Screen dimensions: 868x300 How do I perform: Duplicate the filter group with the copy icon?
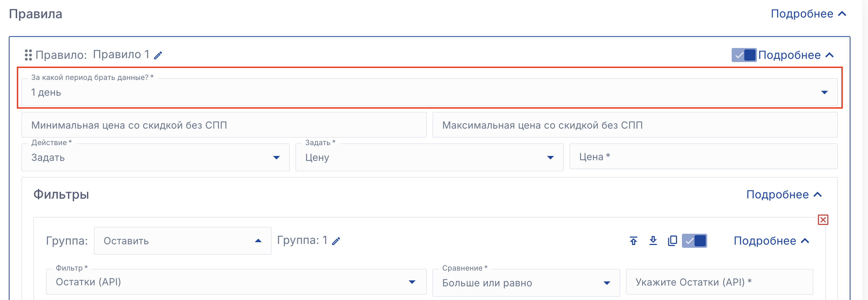pyautogui.click(x=672, y=241)
